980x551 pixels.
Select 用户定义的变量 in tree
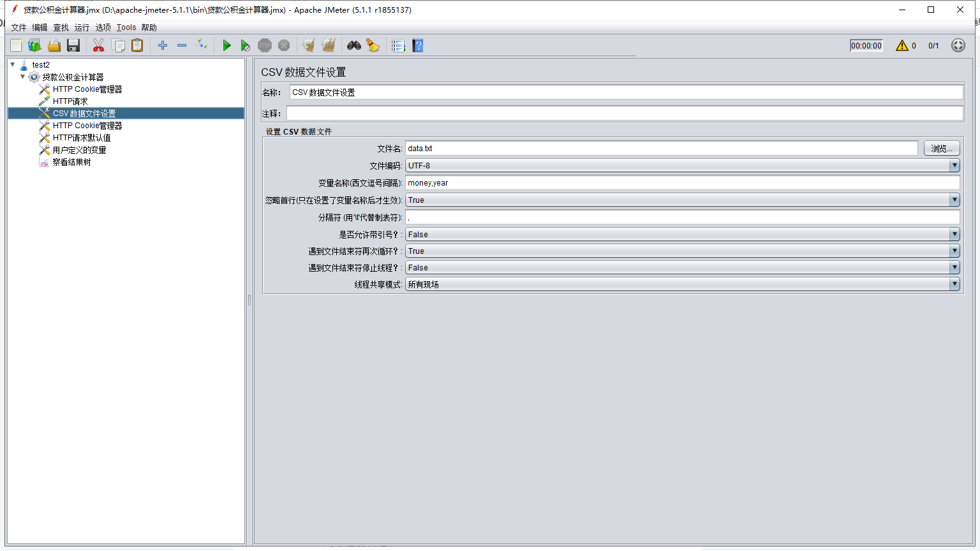coord(79,150)
